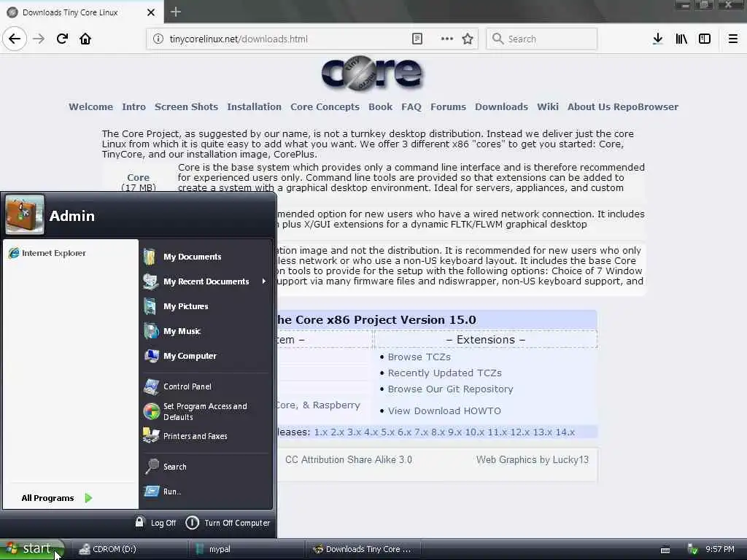
Task: Open the Downloads navigation link
Action: click(501, 106)
